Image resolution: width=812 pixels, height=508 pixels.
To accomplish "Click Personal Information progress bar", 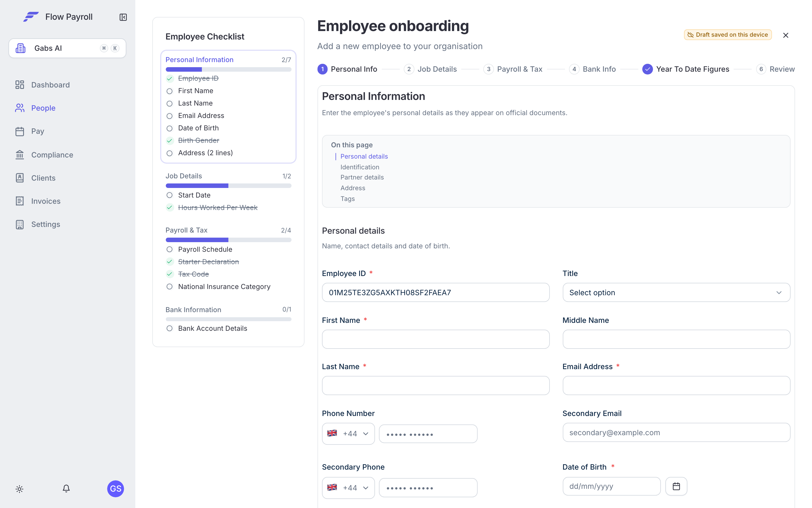I will [228, 69].
